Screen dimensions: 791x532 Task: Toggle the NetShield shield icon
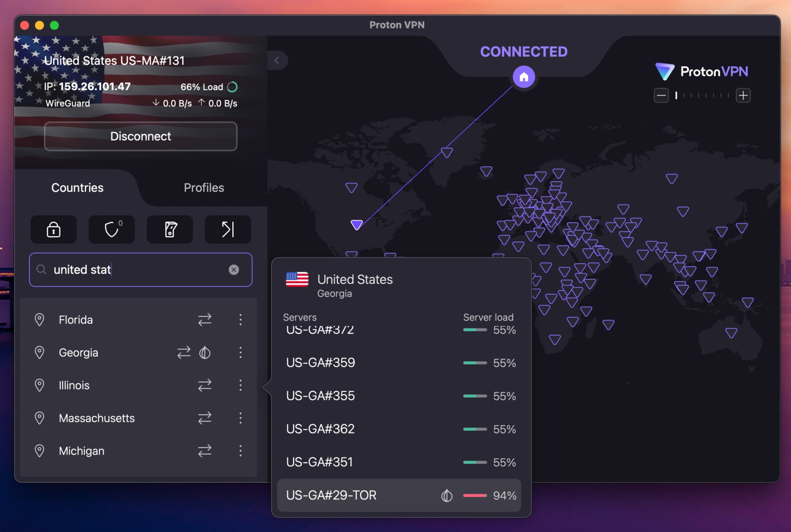112,229
